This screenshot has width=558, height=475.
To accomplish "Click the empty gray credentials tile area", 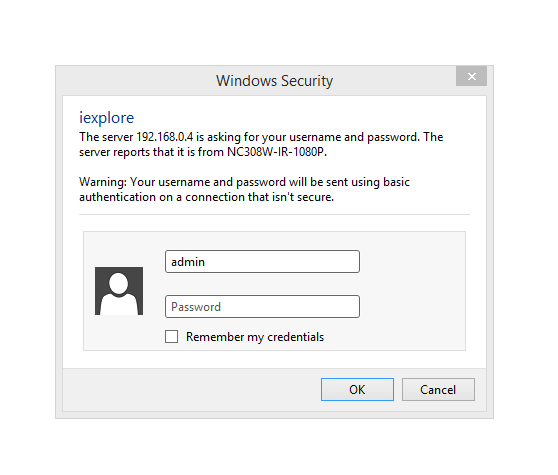I will click(x=412, y=291).
